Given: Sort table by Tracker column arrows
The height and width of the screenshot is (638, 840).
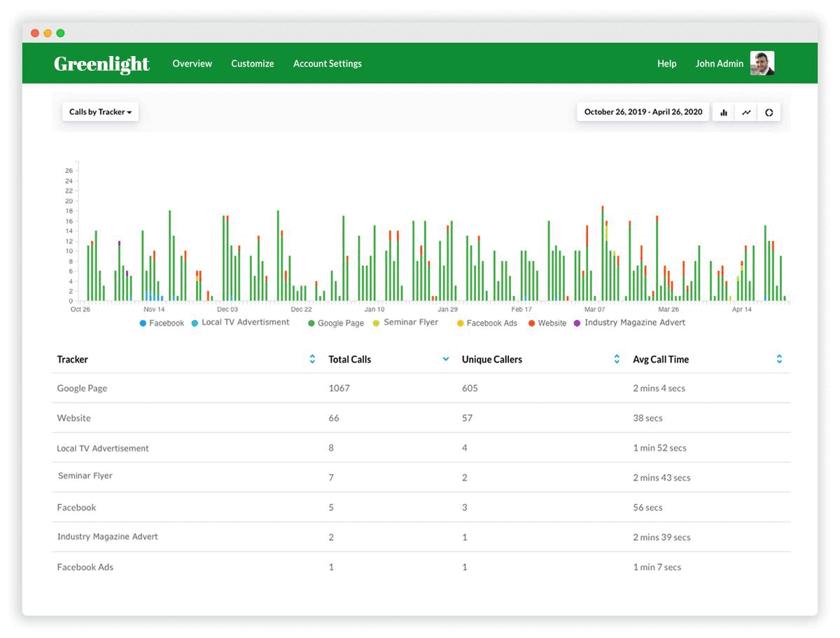Looking at the screenshot, I should click(x=312, y=359).
